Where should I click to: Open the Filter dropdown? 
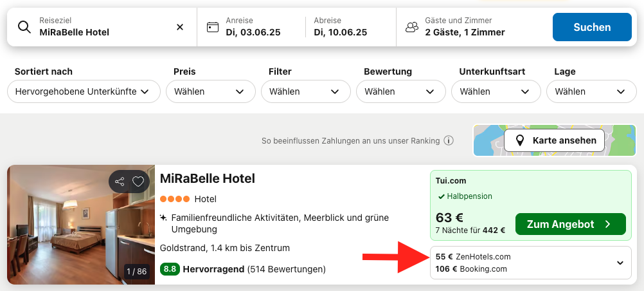tap(306, 91)
